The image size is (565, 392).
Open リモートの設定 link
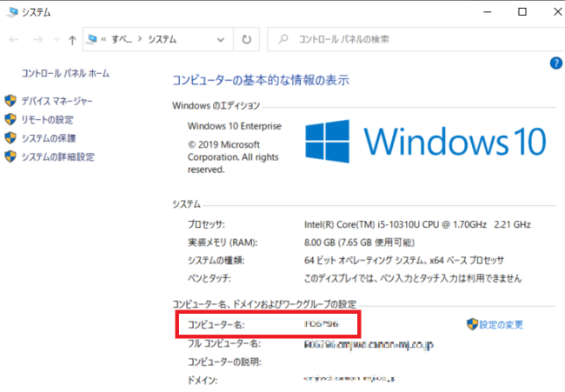click(47, 120)
